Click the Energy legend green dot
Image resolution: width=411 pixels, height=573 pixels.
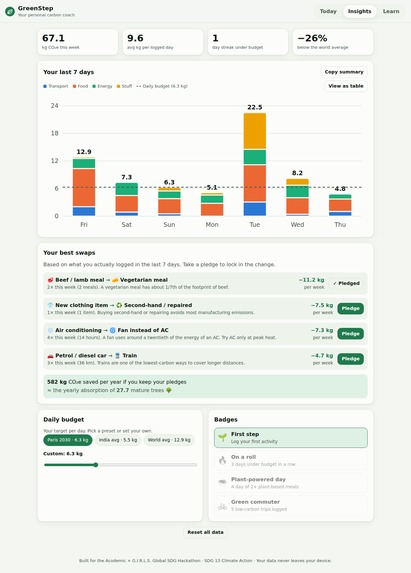[x=94, y=86]
